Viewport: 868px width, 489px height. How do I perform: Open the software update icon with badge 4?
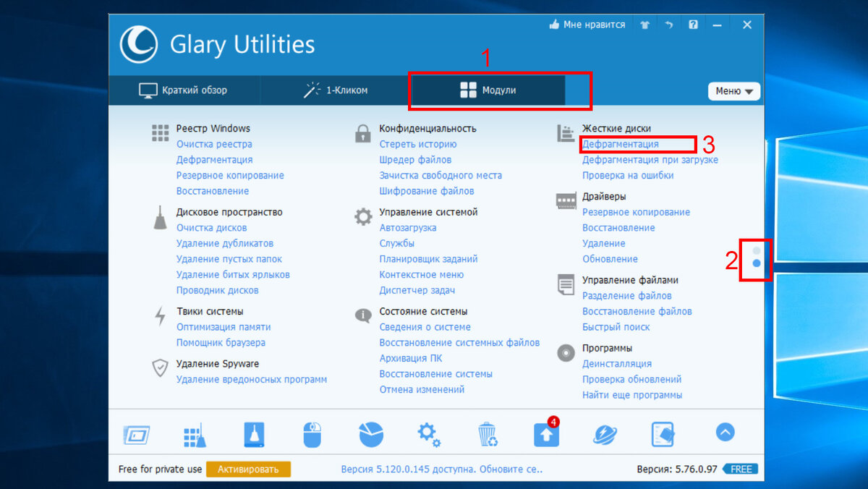point(547,433)
